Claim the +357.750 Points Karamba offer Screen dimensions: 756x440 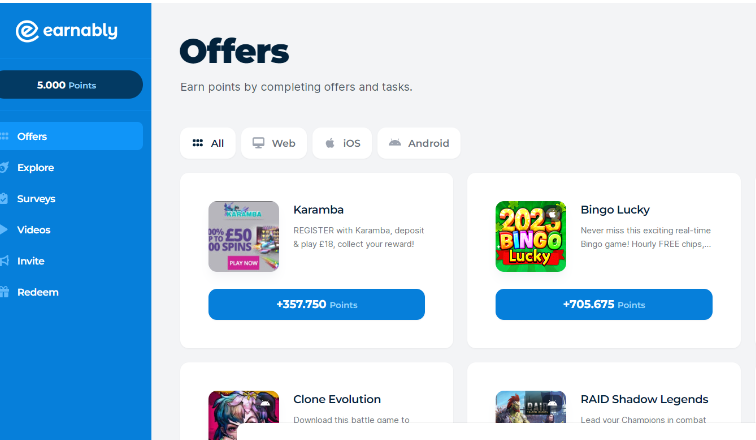pyautogui.click(x=316, y=304)
